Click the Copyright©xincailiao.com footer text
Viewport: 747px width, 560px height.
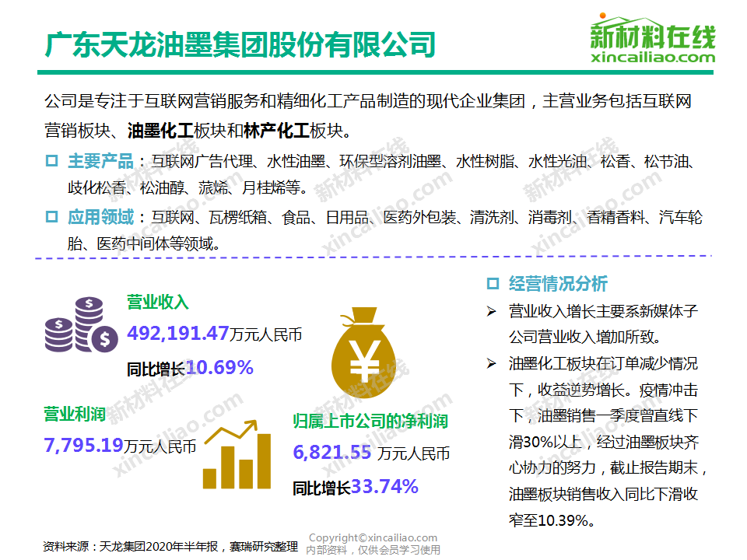373,537
